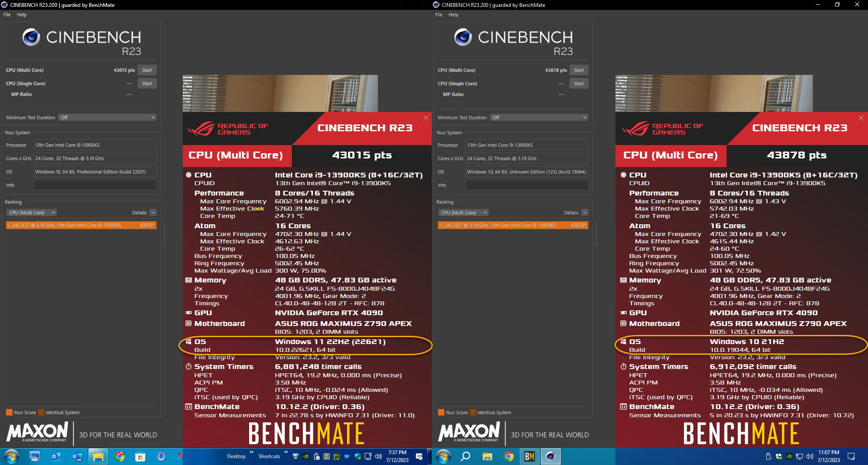
Task: Click the volume speaker in right tray
Action: point(810,456)
